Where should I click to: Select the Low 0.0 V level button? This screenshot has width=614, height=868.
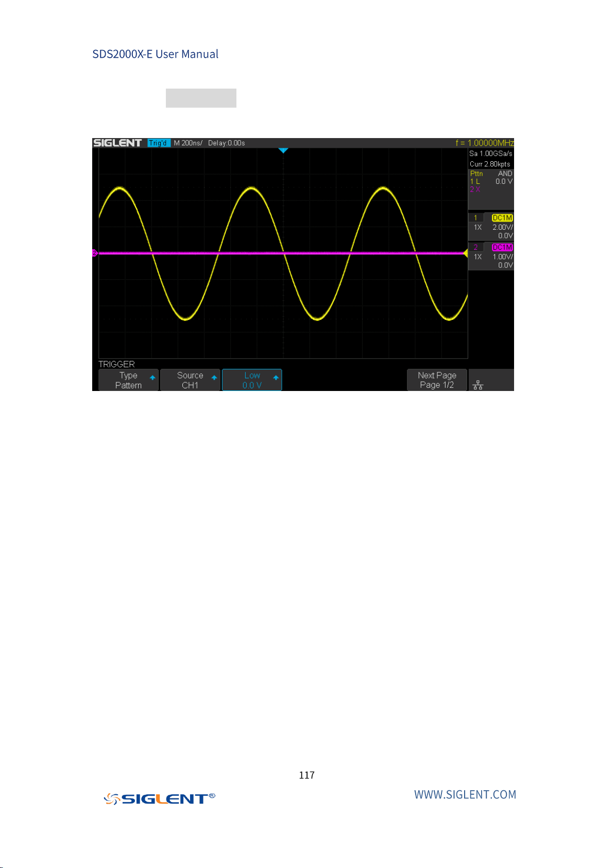pos(252,380)
